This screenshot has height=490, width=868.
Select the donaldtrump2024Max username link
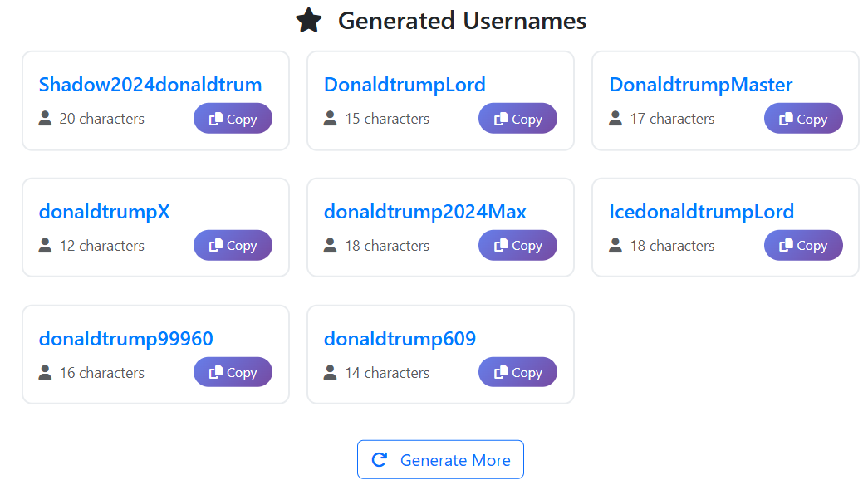point(424,211)
